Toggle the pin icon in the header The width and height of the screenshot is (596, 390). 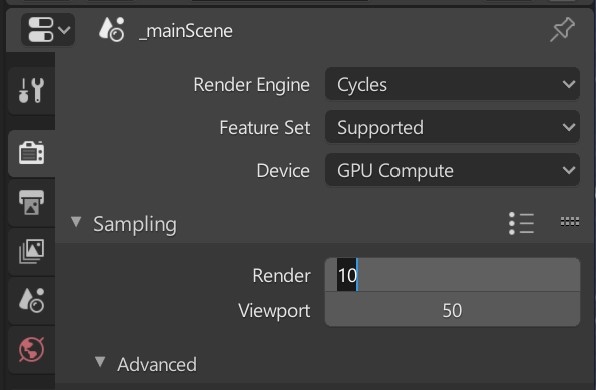[x=562, y=29]
